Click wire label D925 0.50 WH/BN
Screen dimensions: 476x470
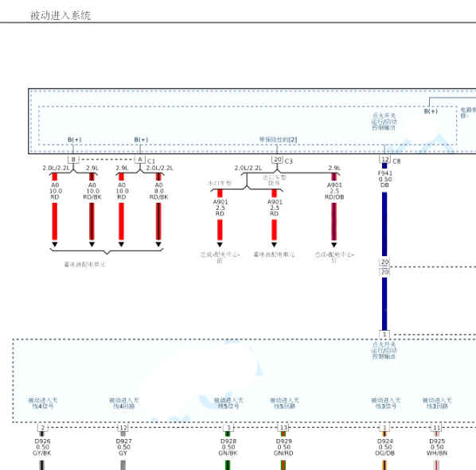tap(437, 447)
